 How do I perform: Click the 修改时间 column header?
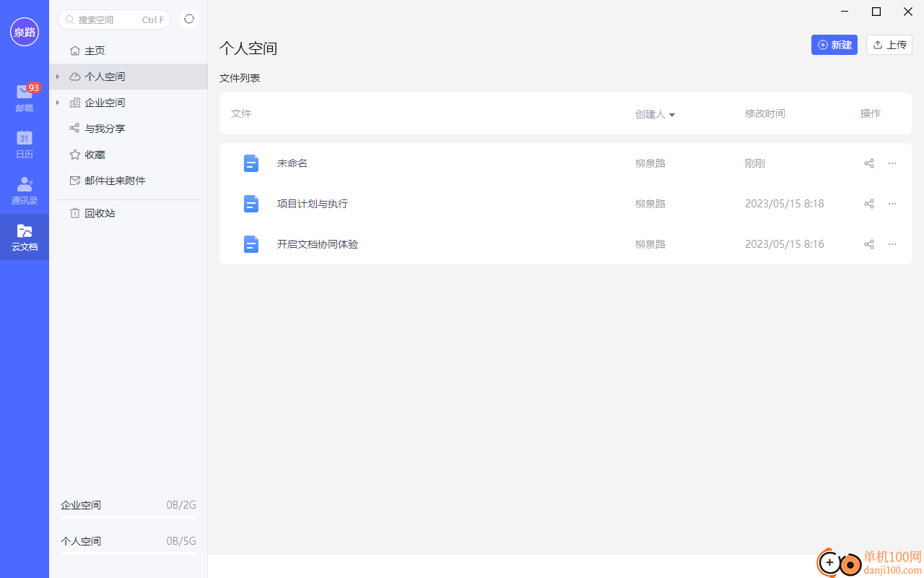point(765,113)
